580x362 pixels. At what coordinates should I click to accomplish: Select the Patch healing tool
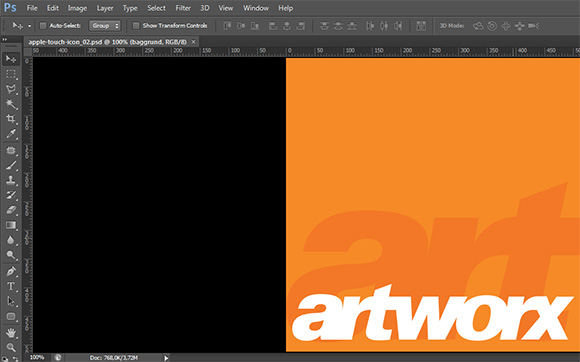(x=11, y=150)
